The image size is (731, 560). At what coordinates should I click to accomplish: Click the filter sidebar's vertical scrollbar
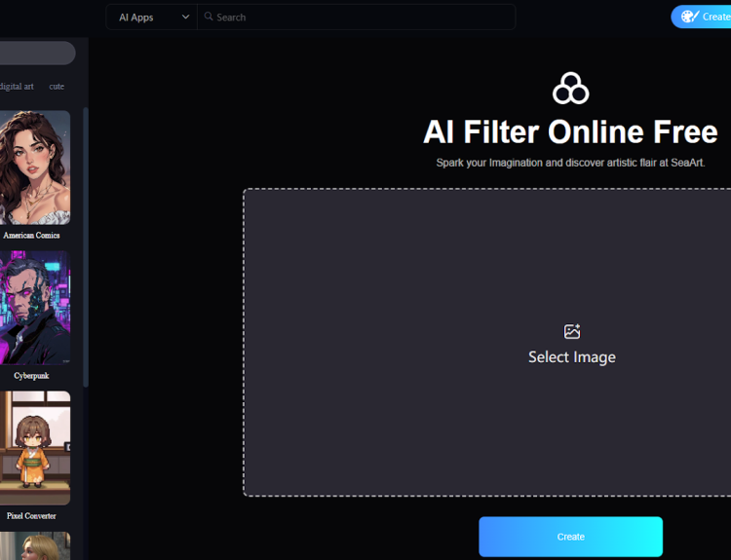(86, 243)
